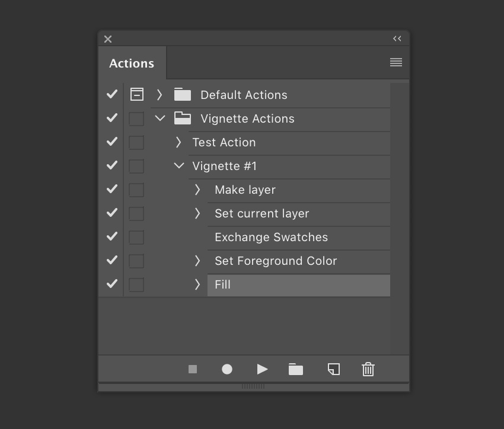Collapse the panel using the double-arrow control

pyautogui.click(x=397, y=39)
